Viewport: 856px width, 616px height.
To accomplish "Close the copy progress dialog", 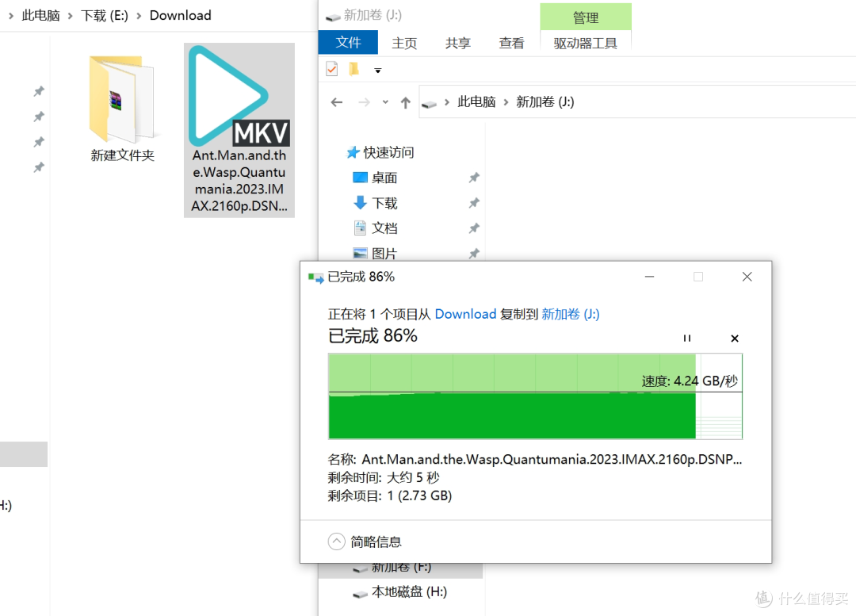I will (747, 277).
